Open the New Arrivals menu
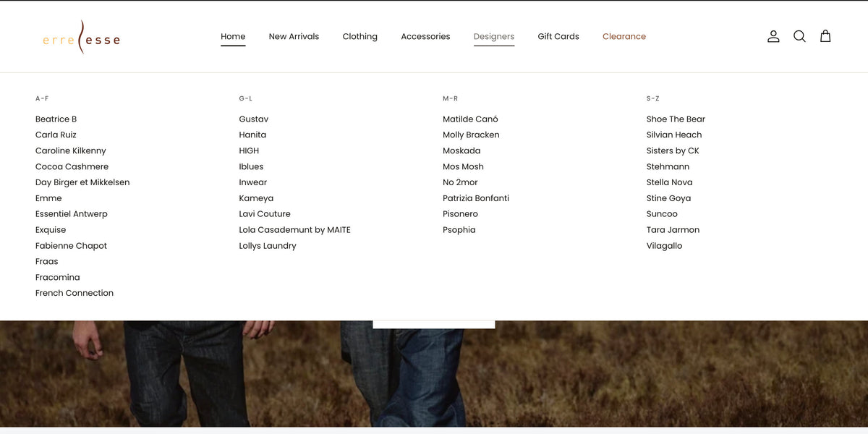The width and height of the screenshot is (868, 434). click(x=294, y=36)
